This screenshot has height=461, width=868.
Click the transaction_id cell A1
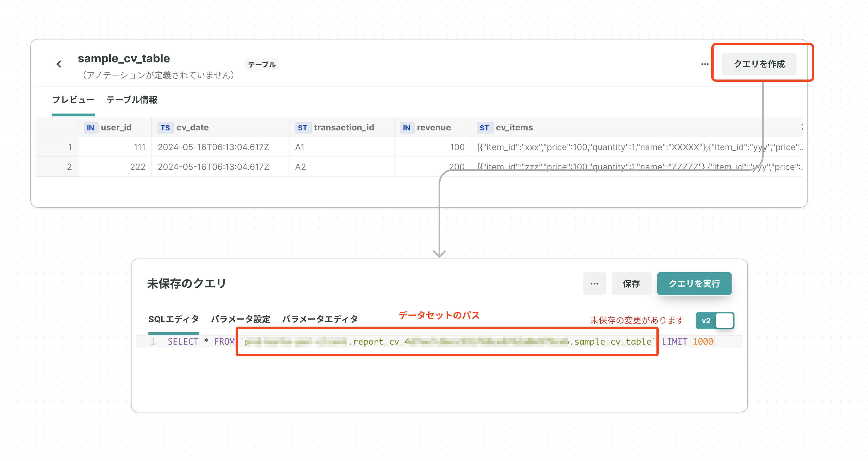(x=342, y=147)
